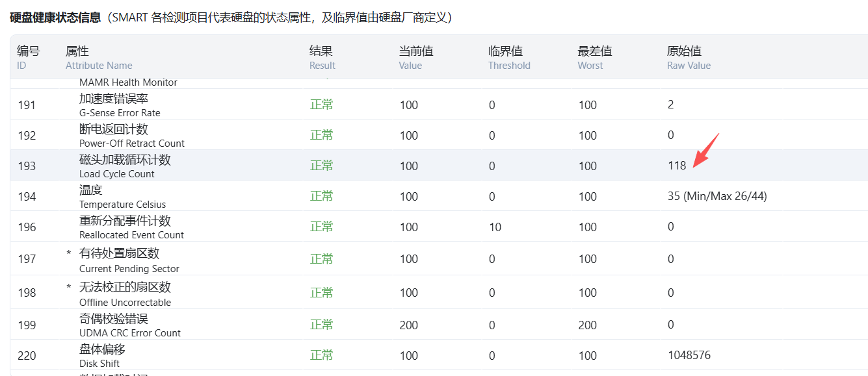Select the UDMA CRC Error Count current value 200
The image size is (868, 376).
click(x=408, y=325)
